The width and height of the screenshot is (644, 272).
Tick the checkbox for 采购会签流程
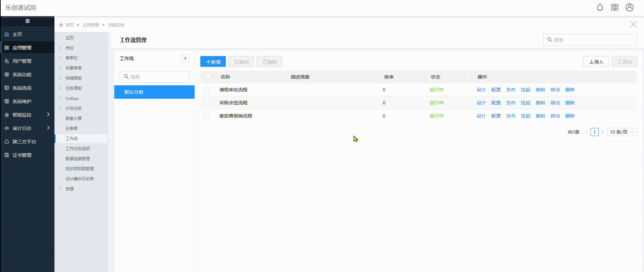pyautogui.click(x=207, y=103)
